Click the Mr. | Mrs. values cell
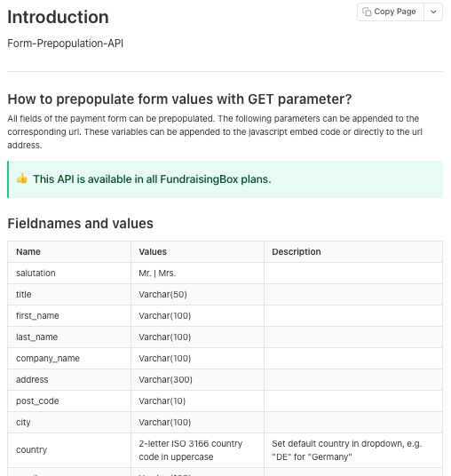 pos(197,273)
